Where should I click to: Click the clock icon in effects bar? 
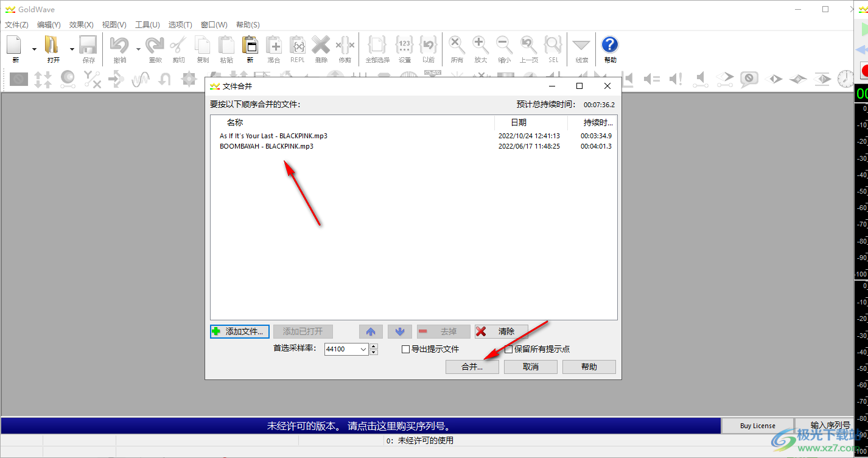(846, 79)
